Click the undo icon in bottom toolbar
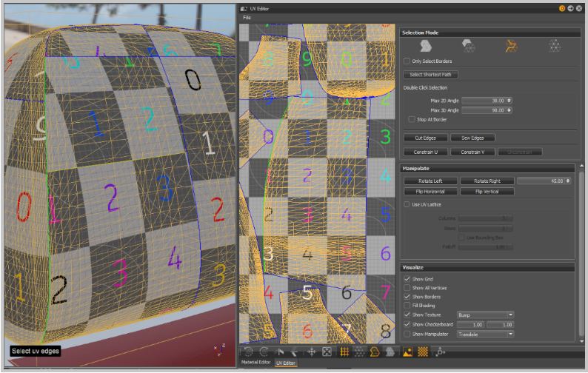This screenshot has height=373, width=588. click(248, 352)
